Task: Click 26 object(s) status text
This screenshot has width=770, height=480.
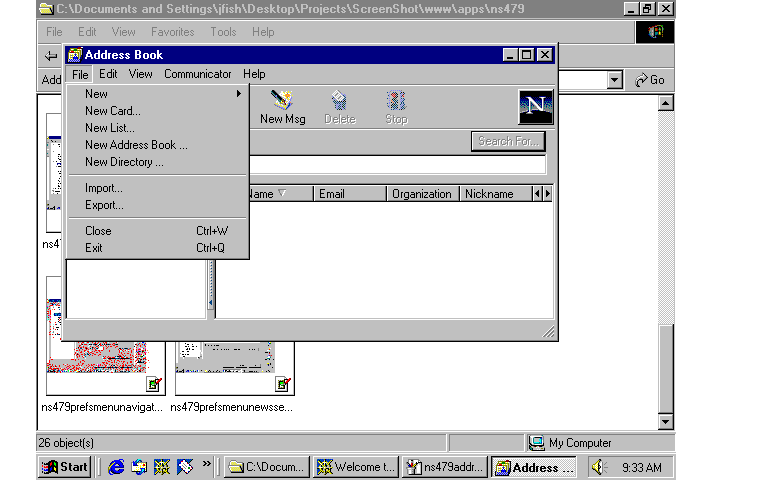Action: [66, 443]
